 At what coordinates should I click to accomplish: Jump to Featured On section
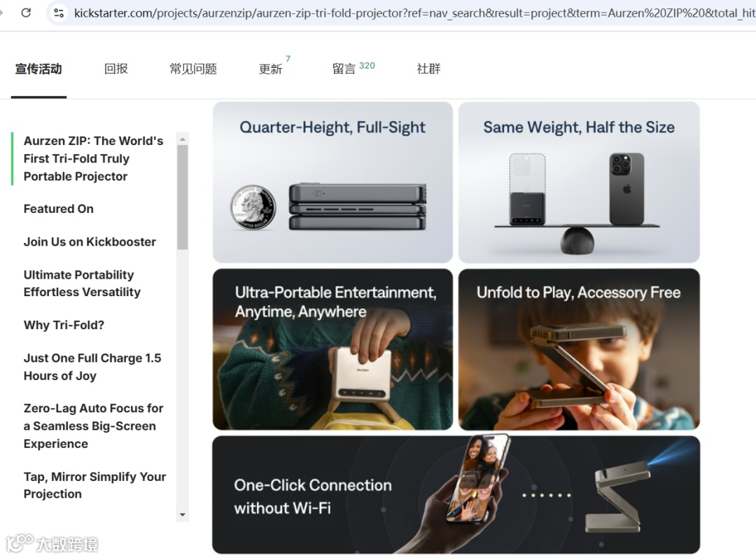click(x=59, y=209)
